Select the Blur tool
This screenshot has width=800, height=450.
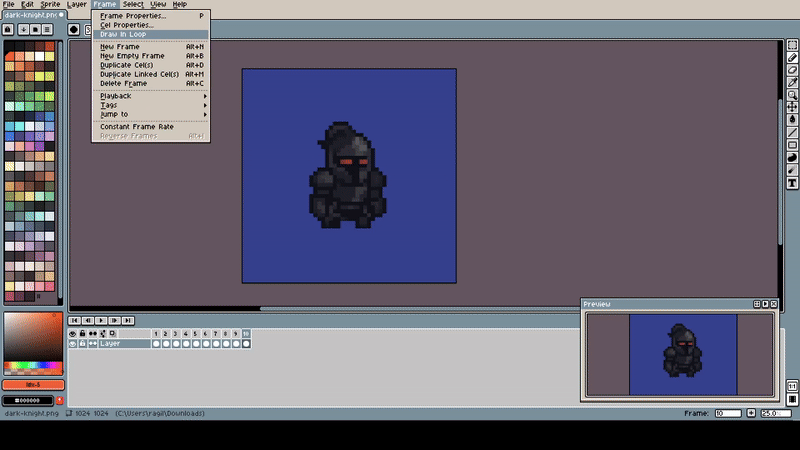click(792, 170)
